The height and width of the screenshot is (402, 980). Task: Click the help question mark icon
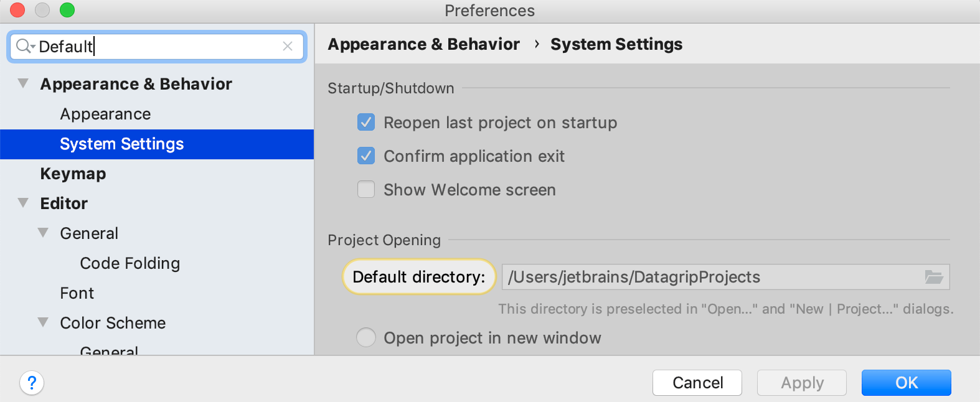(31, 383)
